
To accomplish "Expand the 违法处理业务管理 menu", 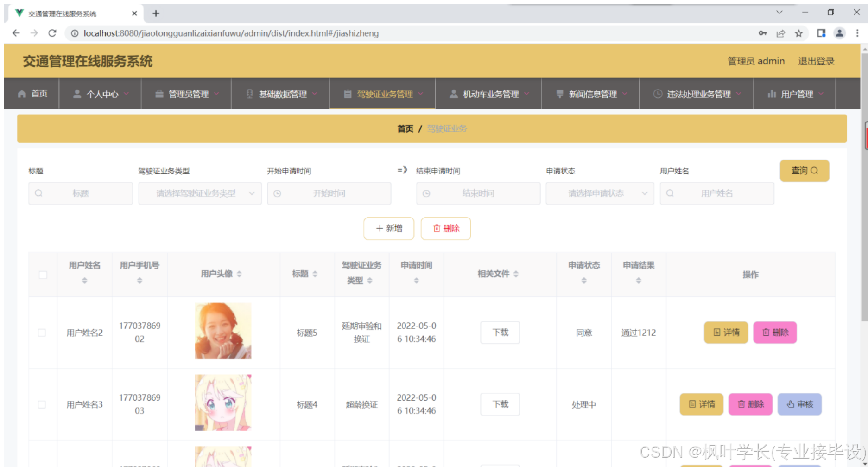I will pos(697,94).
